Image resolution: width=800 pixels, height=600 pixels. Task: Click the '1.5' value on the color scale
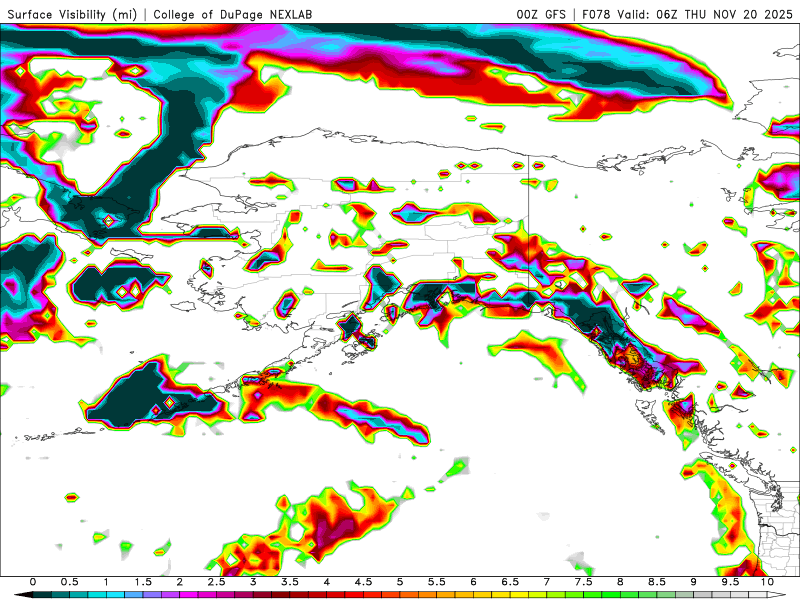click(143, 582)
